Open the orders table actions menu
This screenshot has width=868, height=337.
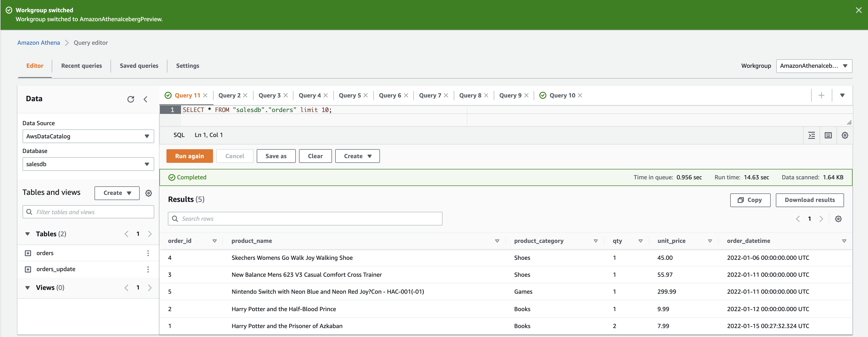(148, 253)
